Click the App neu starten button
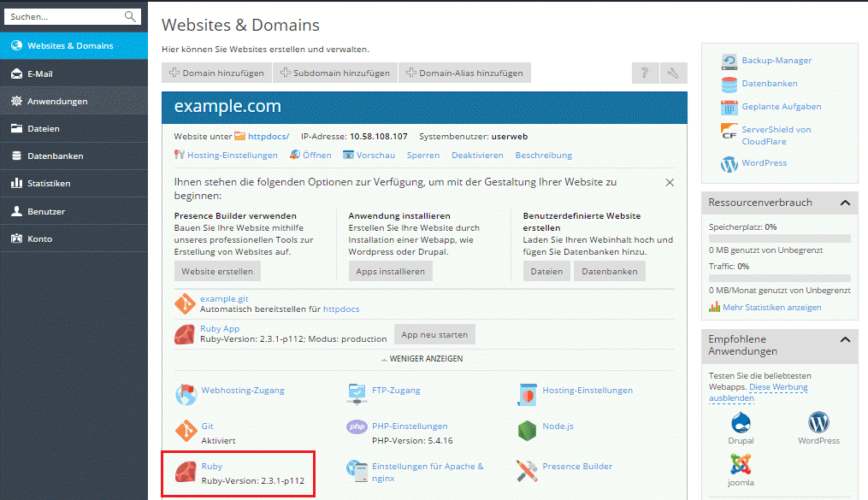868x500 pixels. pos(434,335)
